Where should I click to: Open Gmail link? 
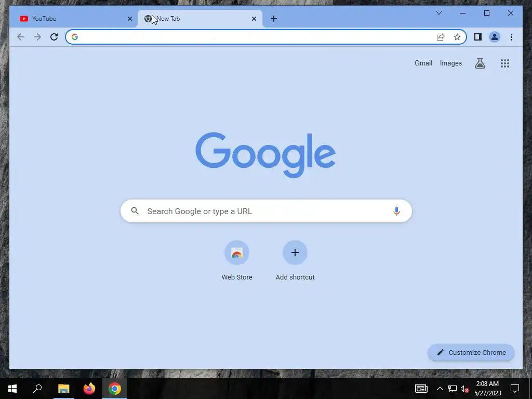(423, 63)
